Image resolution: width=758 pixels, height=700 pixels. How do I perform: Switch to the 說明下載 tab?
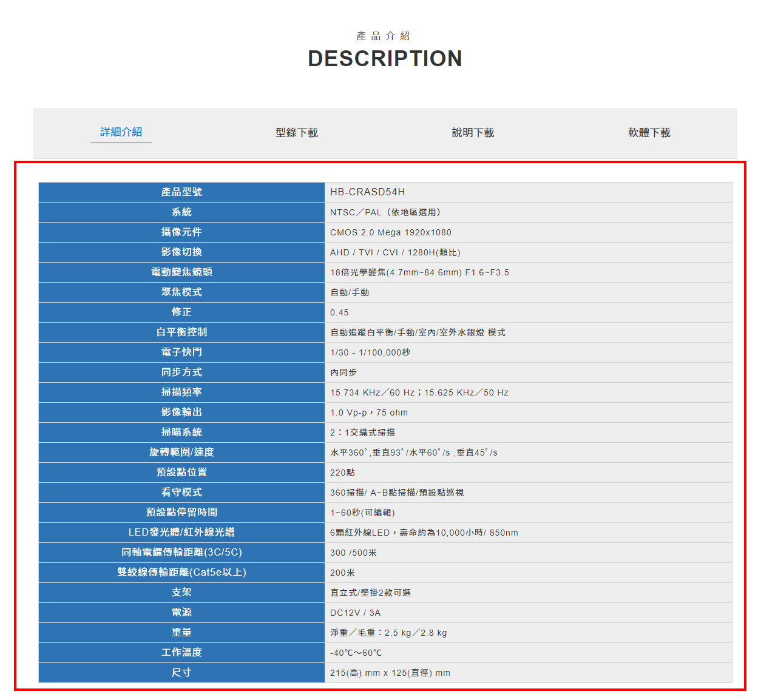pyautogui.click(x=473, y=133)
